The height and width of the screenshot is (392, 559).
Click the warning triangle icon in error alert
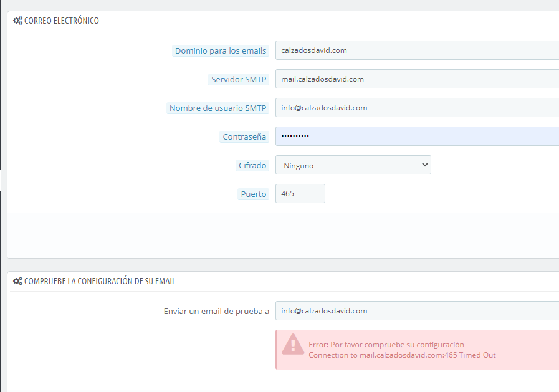tap(293, 344)
